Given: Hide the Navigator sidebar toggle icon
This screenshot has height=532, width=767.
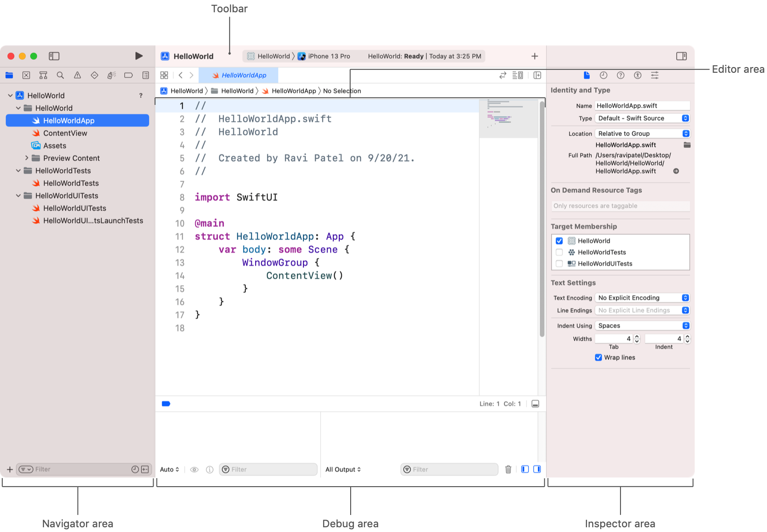Looking at the screenshot, I should [x=54, y=56].
